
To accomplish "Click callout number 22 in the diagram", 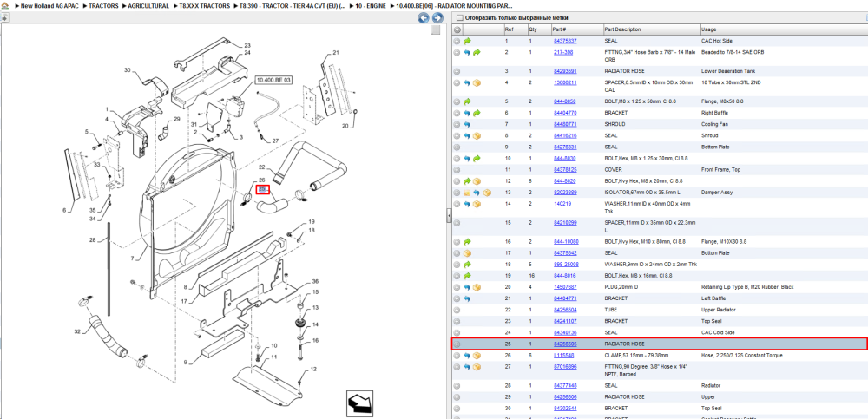I will 262,167.
